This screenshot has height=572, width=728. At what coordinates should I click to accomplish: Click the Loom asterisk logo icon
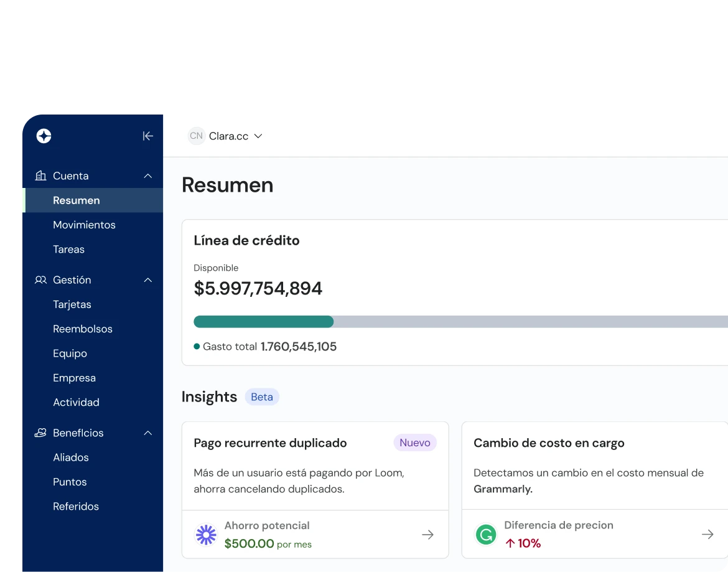coord(206,534)
